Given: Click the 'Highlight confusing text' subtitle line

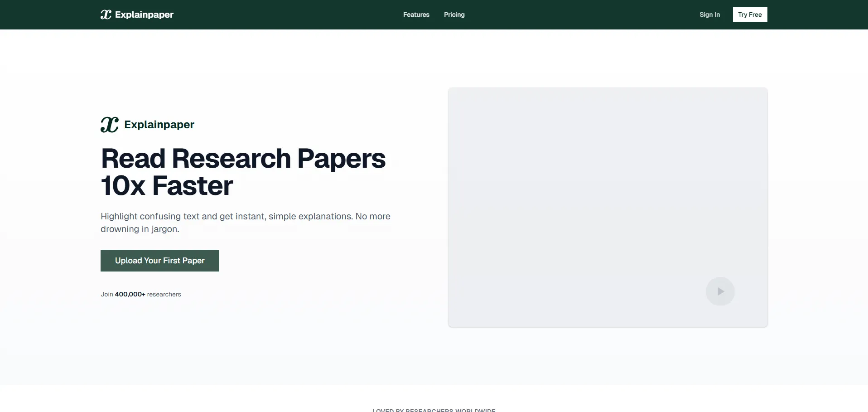Looking at the screenshot, I should (x=245, y=216).
